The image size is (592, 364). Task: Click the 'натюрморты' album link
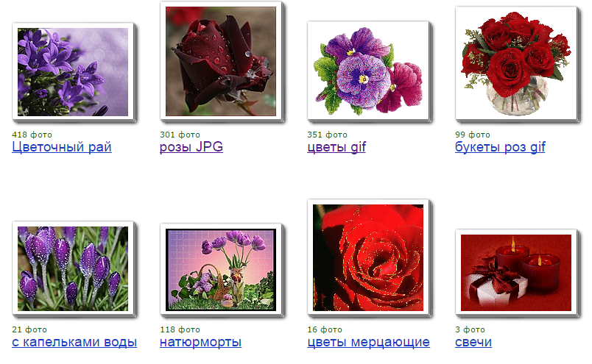pyautogui.click(x=200, y=342)
